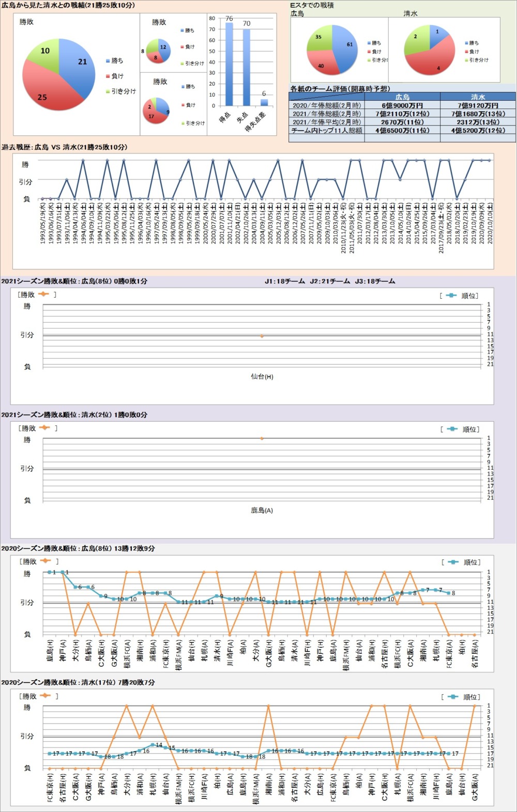Click the 2017/09/23(土・祝) date label

coord(441,228)
